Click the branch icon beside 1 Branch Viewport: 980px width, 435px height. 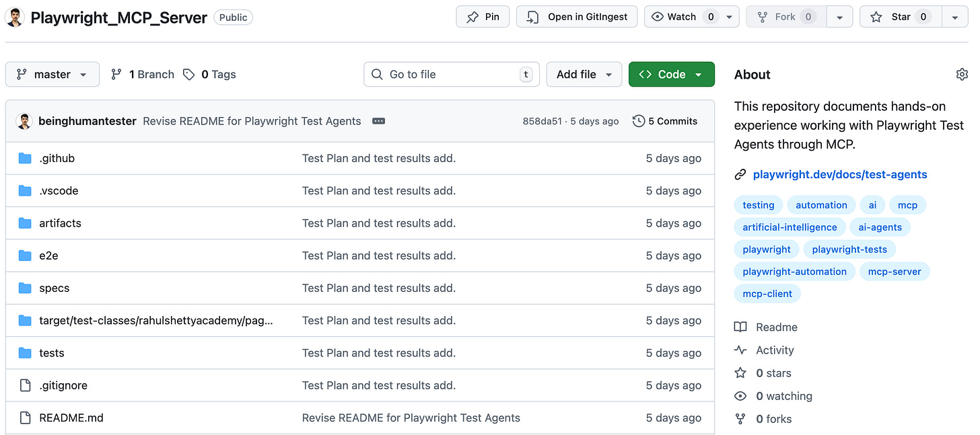[x=116, y=75]
